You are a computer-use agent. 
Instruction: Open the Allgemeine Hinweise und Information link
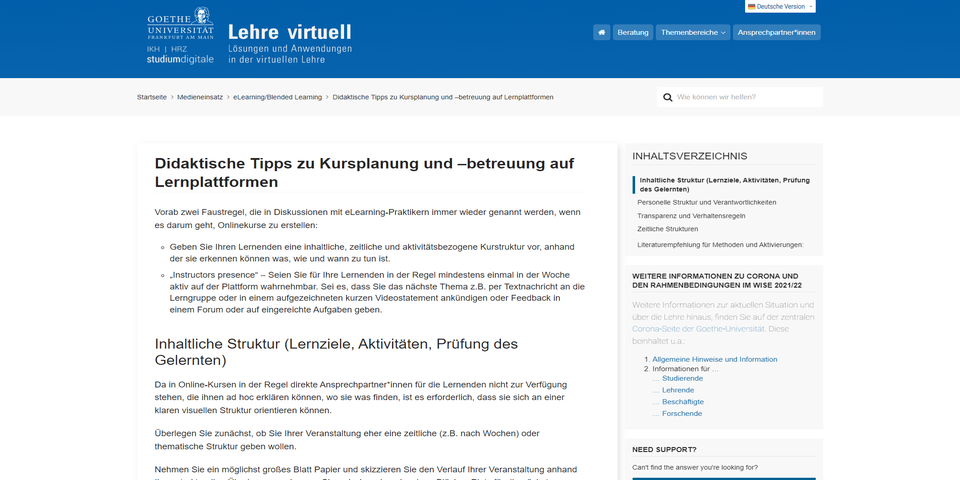(x=714, y=359)
